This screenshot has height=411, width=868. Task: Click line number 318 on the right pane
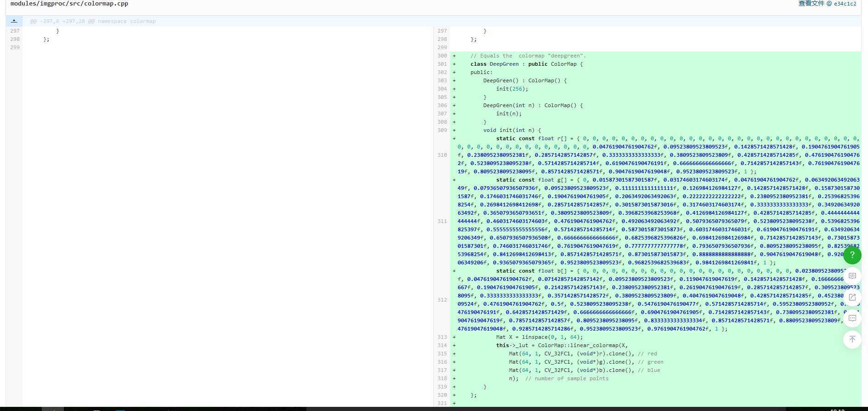coord(442,378)
